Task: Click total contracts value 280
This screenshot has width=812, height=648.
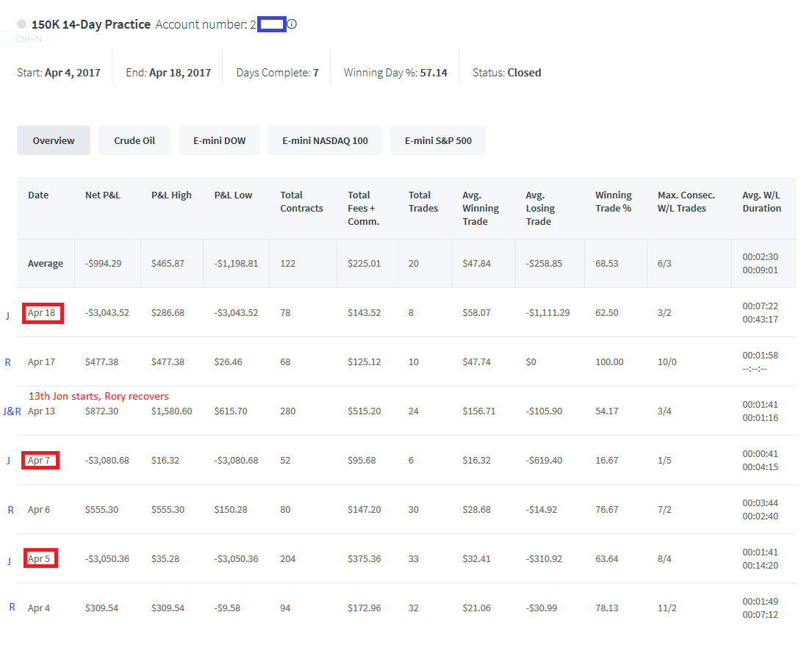Action: 288,411
